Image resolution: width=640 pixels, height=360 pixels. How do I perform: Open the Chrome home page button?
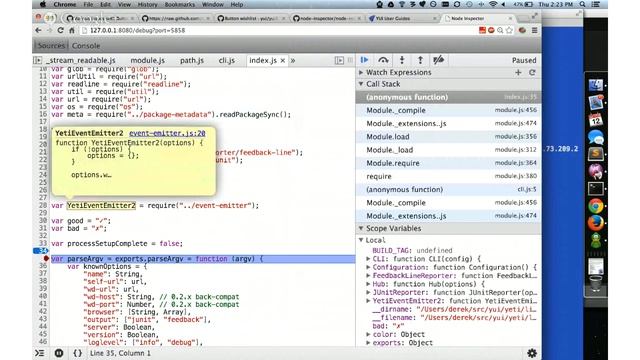coord(72,30)
